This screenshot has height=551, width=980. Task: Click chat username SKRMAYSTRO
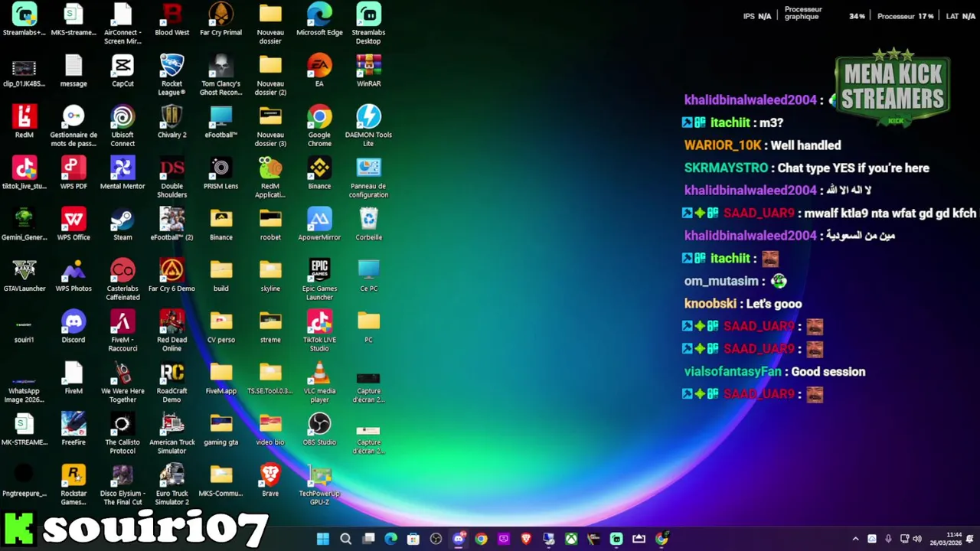[x=726, y=168]
